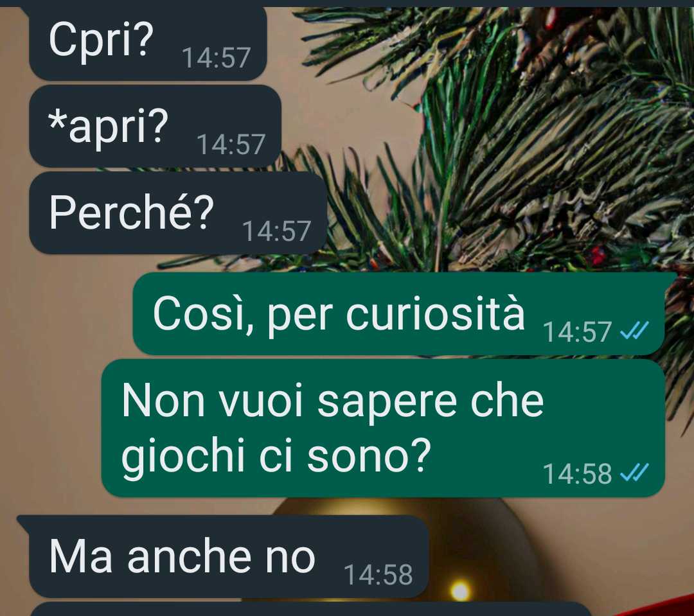Tap the 14:57 timestamp on 'Così, per curiosità'
The width and height of the screenshot is (694, 616).
point(577,332)
